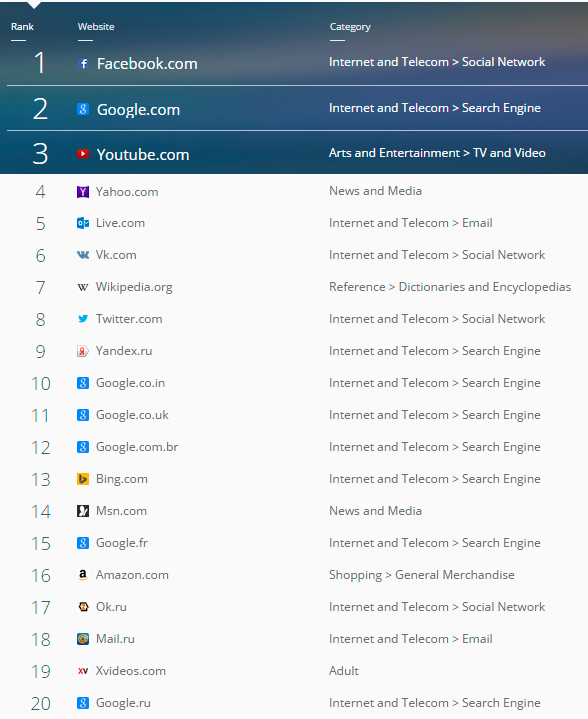
Task: Open the Google.com website link
Action: [139, 110]
